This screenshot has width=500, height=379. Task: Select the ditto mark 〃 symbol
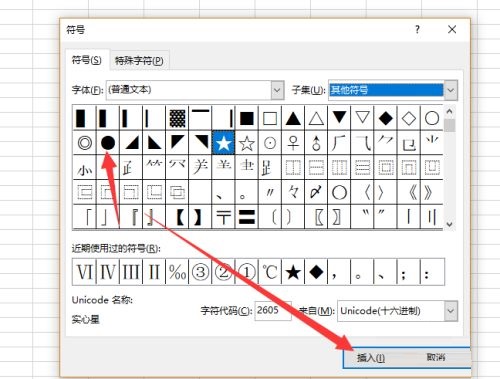[270, 192]
